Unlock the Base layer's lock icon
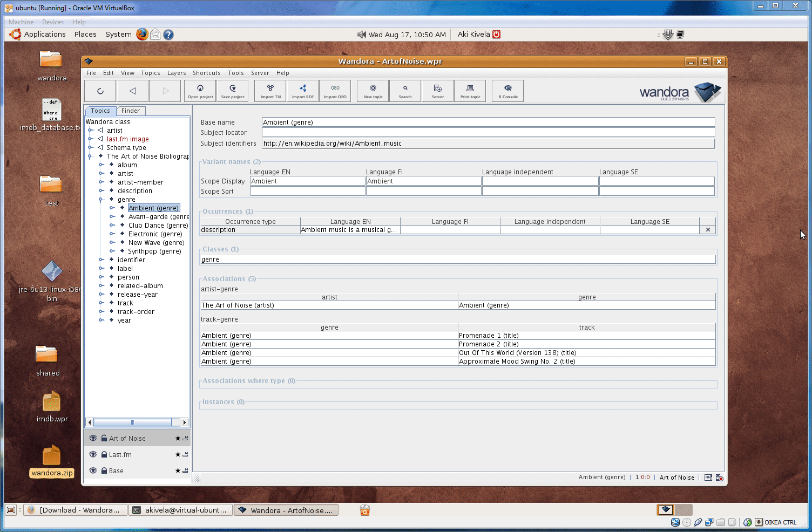 click(x=104, y=470)
